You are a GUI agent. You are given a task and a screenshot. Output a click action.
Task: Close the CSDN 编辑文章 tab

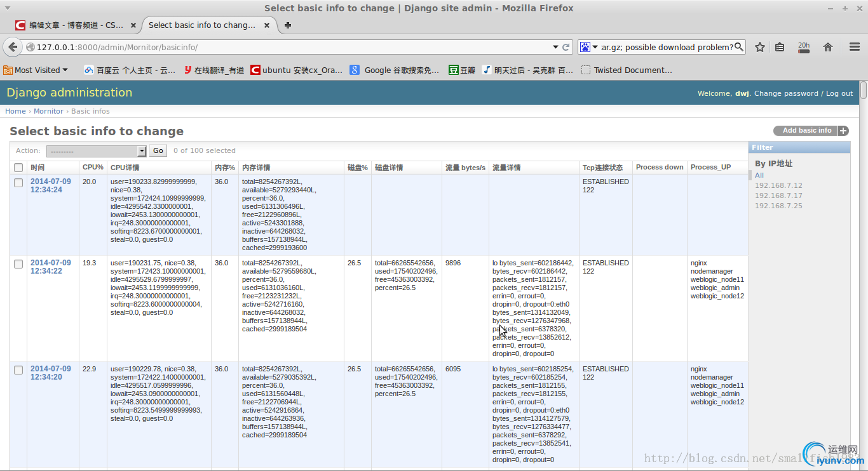(133, 25)
